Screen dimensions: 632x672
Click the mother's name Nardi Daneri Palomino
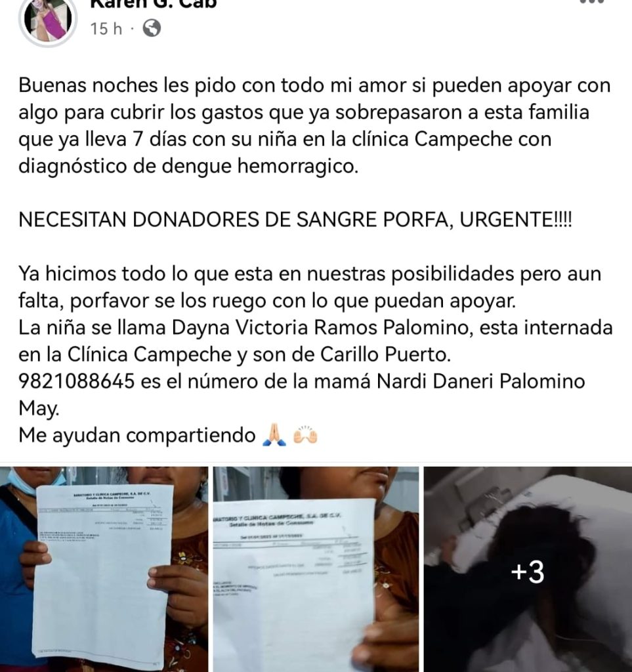(481, 381)
